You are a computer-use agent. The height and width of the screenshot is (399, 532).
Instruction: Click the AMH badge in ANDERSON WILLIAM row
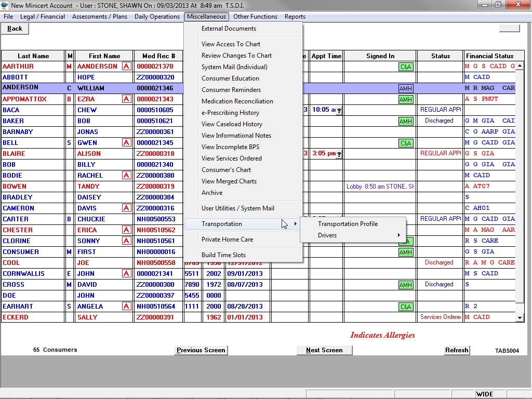[x=406, y=88]
